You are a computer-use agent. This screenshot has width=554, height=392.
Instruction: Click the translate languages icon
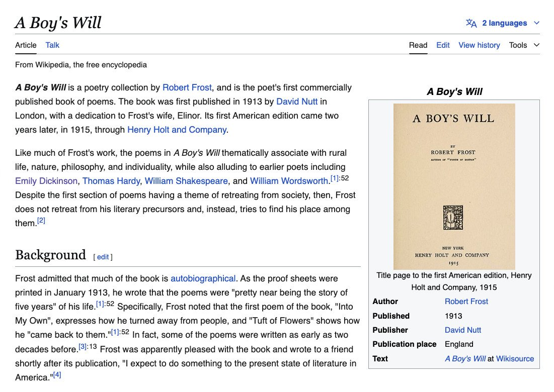[x=471, y=23]
